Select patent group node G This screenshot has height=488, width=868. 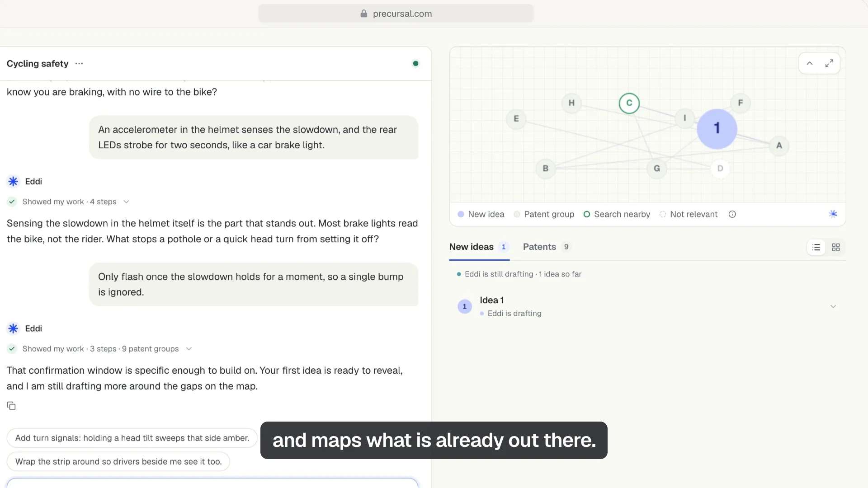click(x=656, y=169)
